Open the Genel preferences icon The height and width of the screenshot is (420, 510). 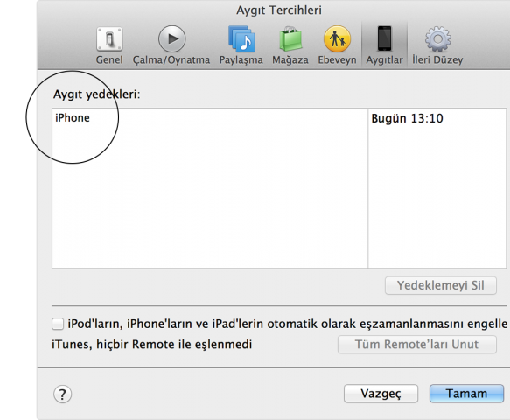pos(109,45)
